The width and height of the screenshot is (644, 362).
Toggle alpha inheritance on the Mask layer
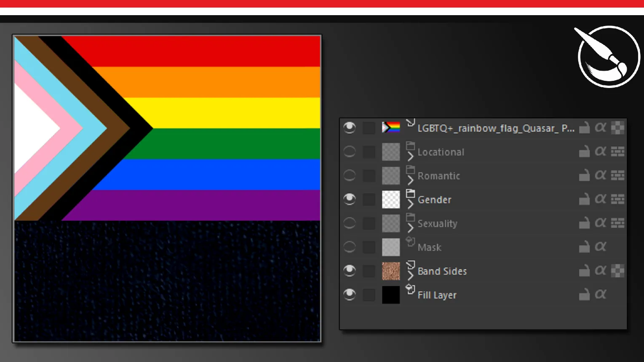pos(601,247)
